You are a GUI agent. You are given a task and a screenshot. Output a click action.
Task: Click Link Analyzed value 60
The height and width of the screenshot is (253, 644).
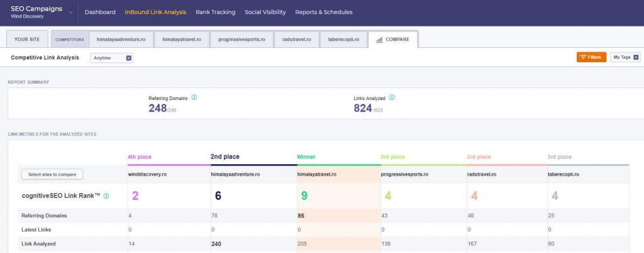[x=551, y=244]
